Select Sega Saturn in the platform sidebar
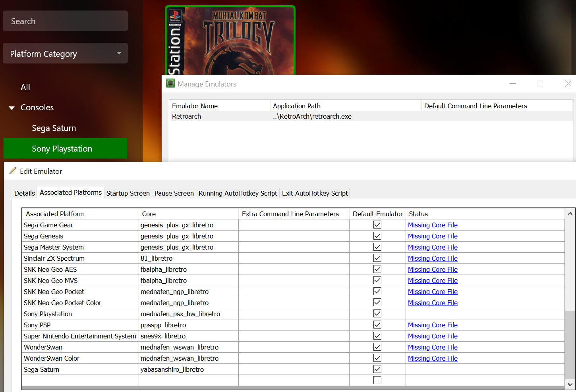 pos(54,128)
